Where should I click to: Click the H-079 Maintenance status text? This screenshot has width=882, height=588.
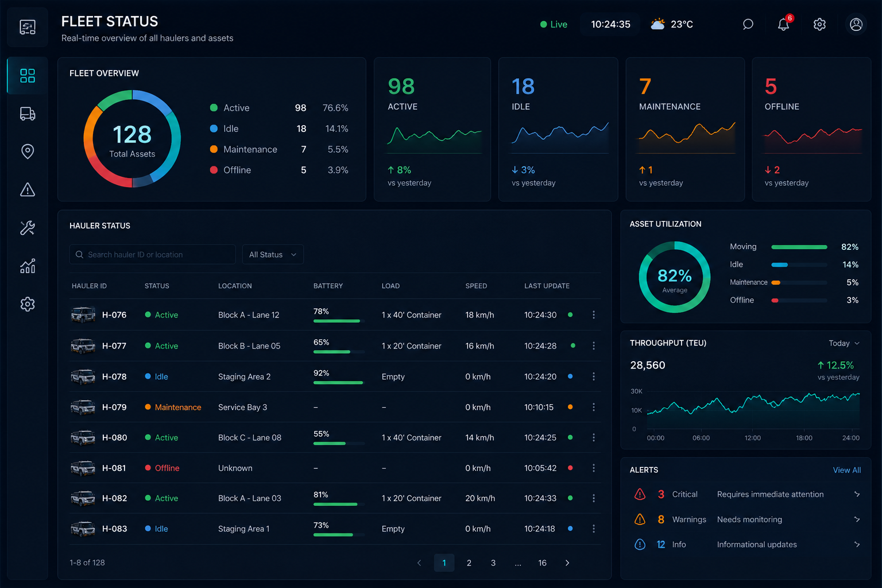178,407
